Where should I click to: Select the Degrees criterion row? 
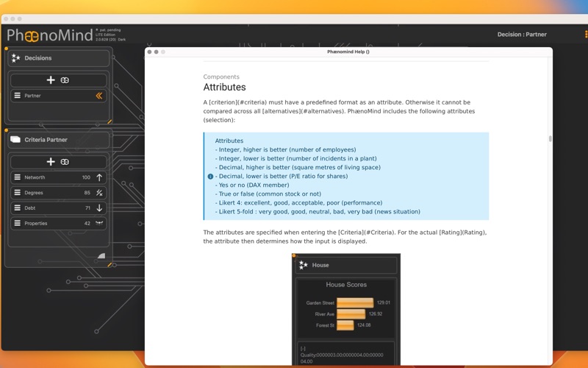pyautogui.click(x=59, y=193)
